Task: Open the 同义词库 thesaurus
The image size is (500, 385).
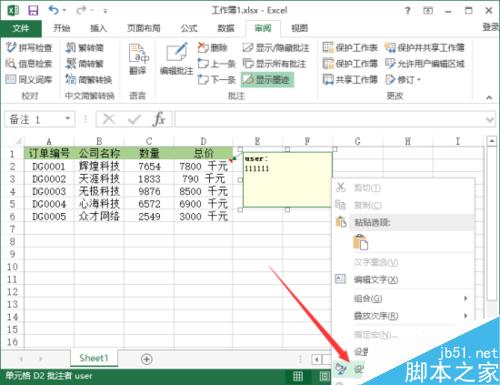Action: 29,79
